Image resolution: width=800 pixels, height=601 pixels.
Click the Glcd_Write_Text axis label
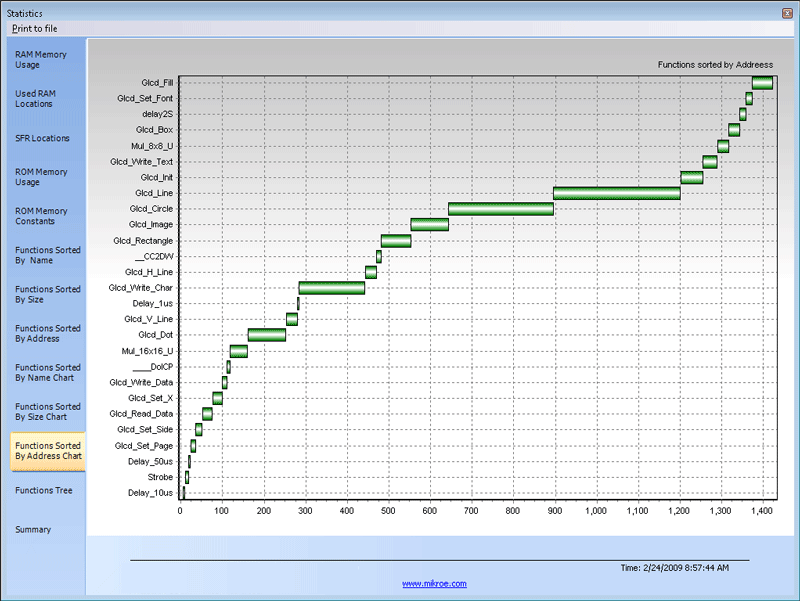(x=142, y=162)
